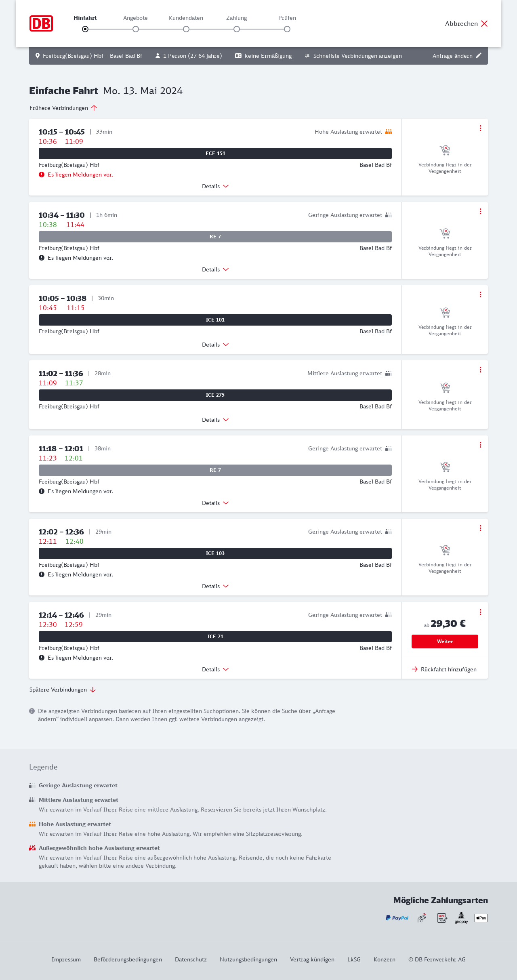
Task: Click Abbrechen to cancel booking
Action: [x=466, y=23]
